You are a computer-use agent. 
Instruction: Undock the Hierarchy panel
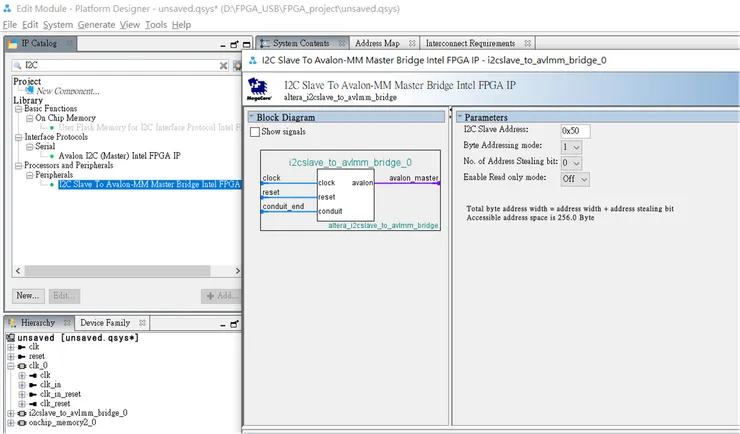(234, 324)
